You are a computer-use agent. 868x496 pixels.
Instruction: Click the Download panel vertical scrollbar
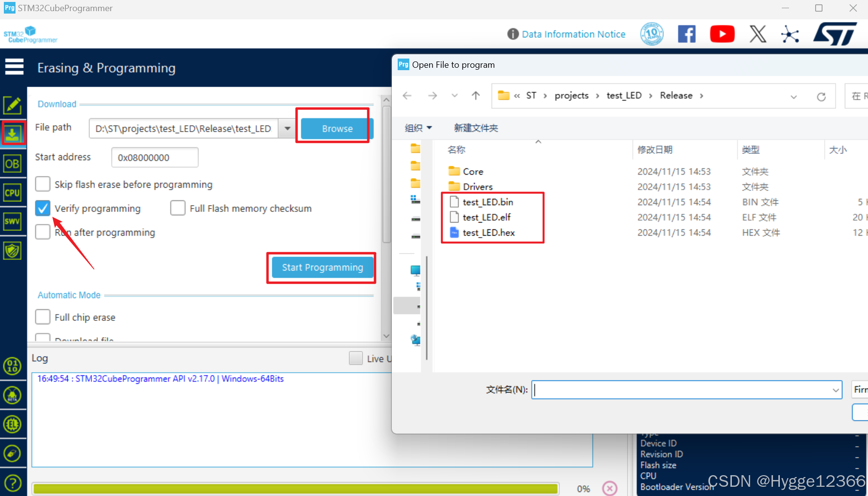tap(386, 175)
